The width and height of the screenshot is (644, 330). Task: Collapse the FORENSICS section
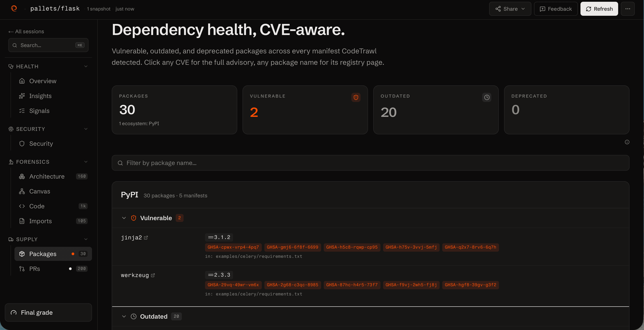tap(48, 162)
